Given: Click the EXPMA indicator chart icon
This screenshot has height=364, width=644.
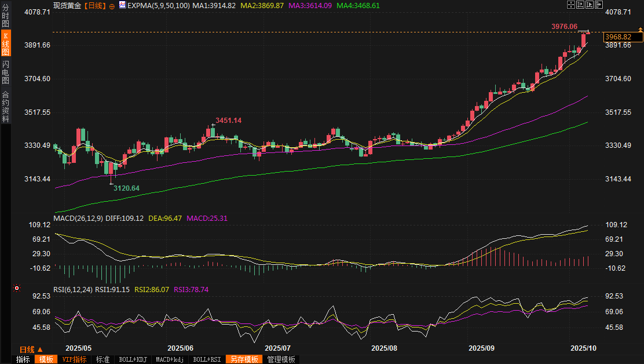Looking at the screenshot, I should click(122, 5).
